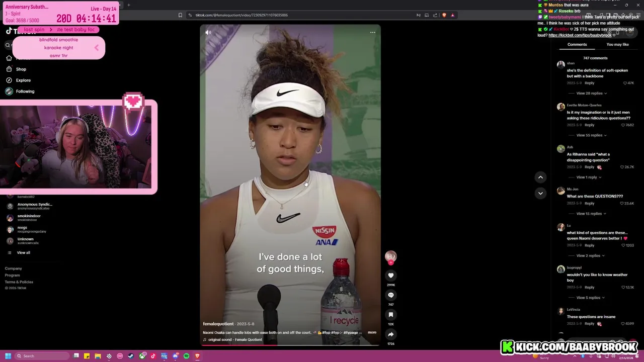Reply to Ms Jen's comment
Viewport: 644px width, 362px height.
coord(589,203)
